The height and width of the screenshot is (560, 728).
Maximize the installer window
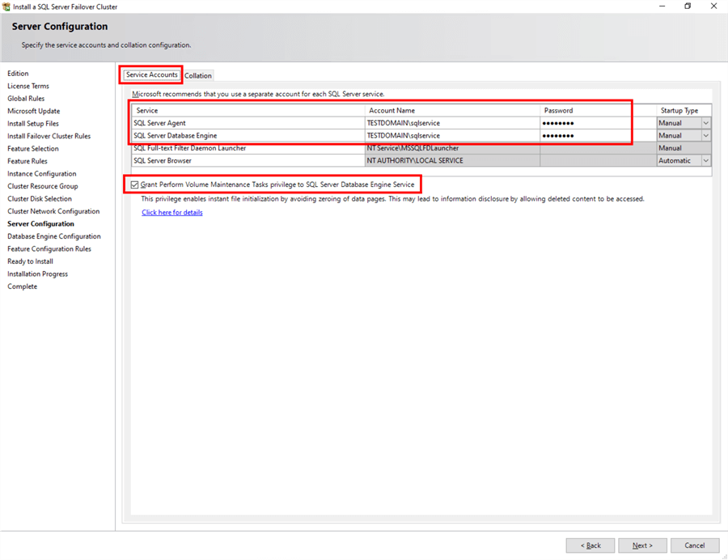(x=688, y=6)
